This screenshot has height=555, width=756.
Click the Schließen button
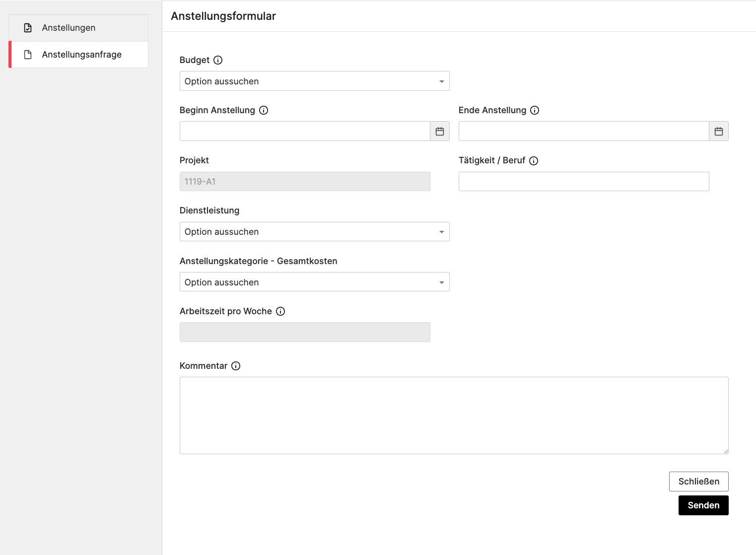(x=699, y=482)
